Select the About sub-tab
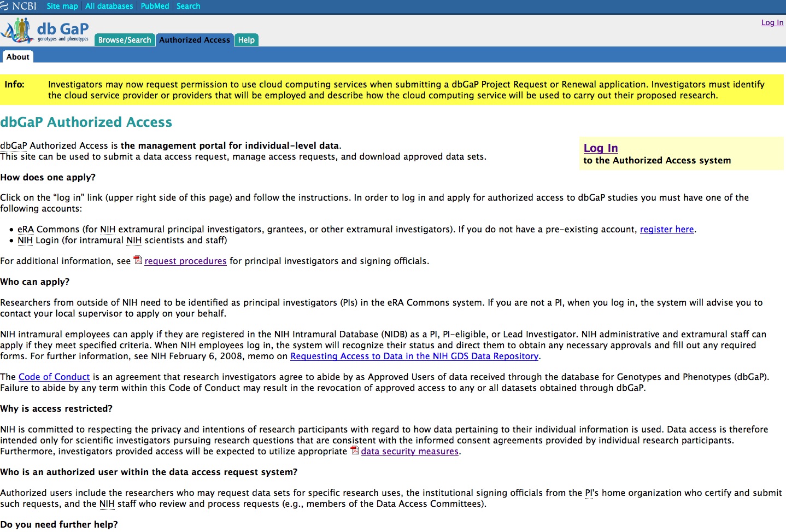786x532 pixels. [x=18, y=57]
